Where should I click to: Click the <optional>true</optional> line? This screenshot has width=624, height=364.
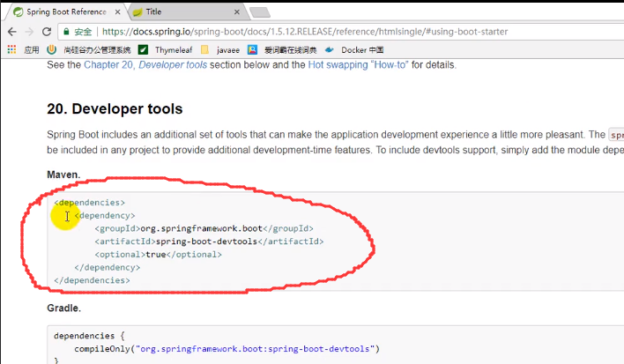tap(158, 255)
